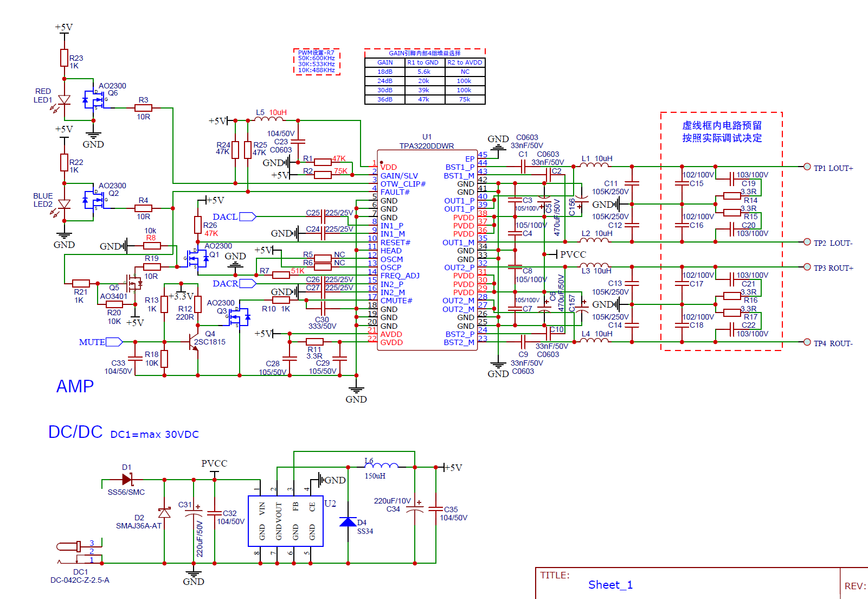Select the D4 SS34 diode symbol
Viewport: 868px width, 599px height.
pos(348,521)
